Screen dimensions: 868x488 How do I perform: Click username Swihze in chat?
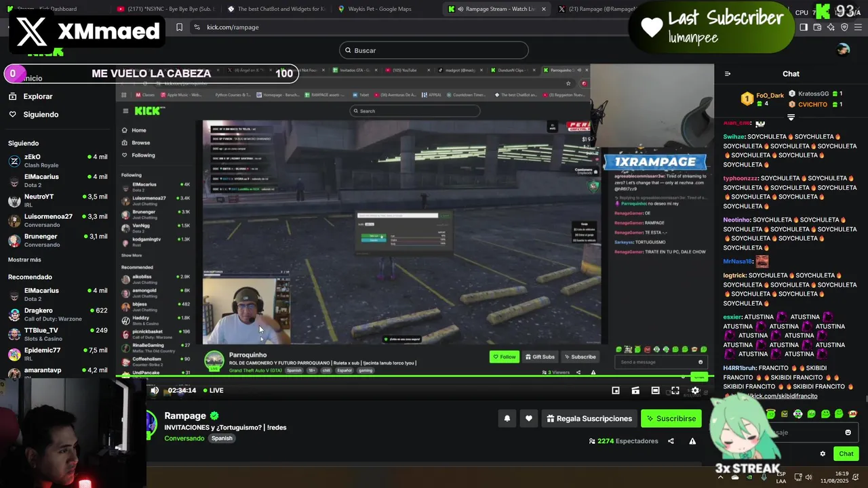click(x=734, y=137)
